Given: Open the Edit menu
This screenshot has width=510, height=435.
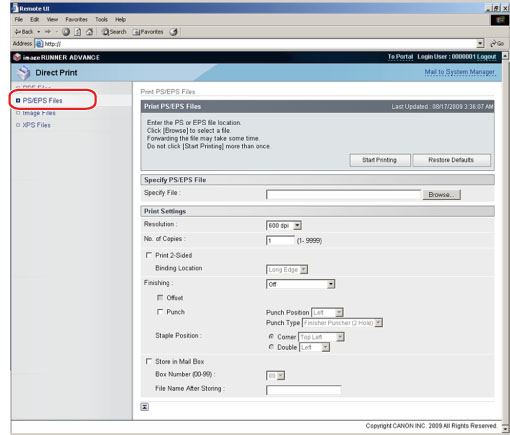Looking at the screenshot, I should (x=35, y=19).
